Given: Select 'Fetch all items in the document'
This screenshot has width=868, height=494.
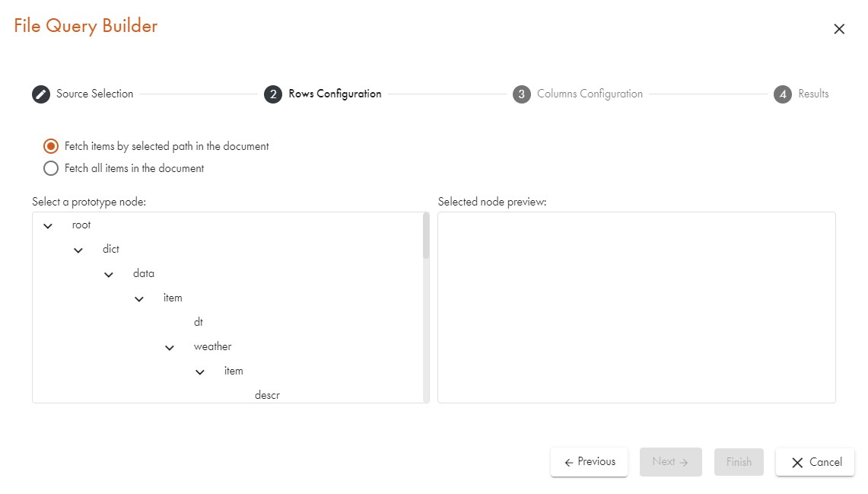Looking at the screenshot, I should click(51, 168).
